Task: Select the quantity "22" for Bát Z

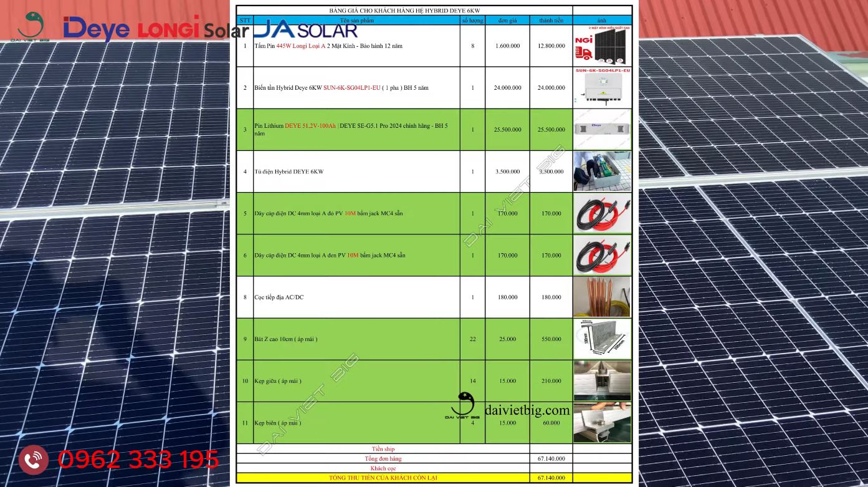Action: tap(473, 339)
